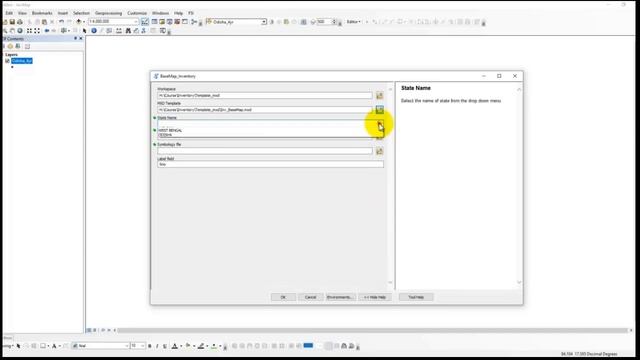Close the Table Of Contents panel
The image size is (640, 360).
pos(81,38)
